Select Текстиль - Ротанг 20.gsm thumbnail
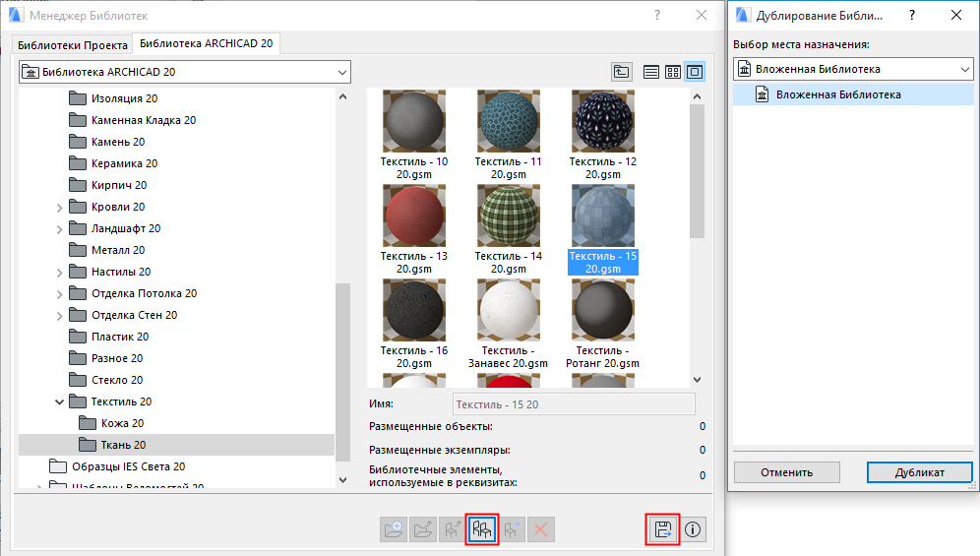 (x=602, y=310)
